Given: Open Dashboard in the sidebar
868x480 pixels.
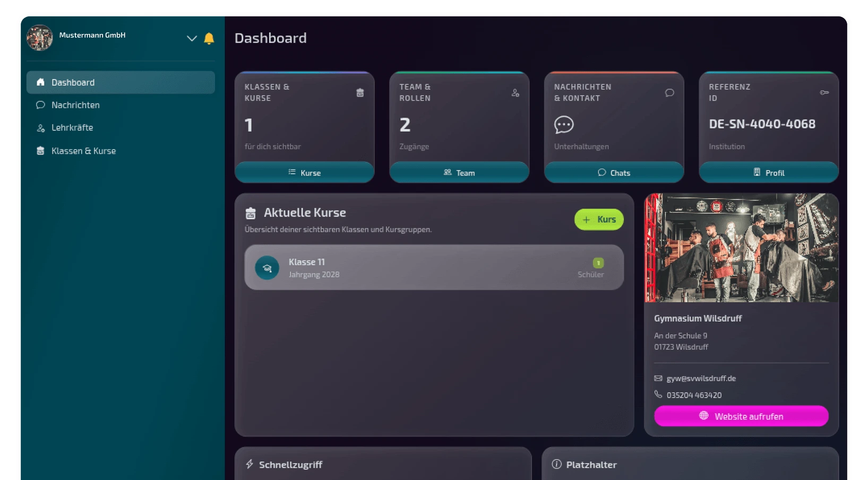Looking at the screenshot, I should point(121,82).
